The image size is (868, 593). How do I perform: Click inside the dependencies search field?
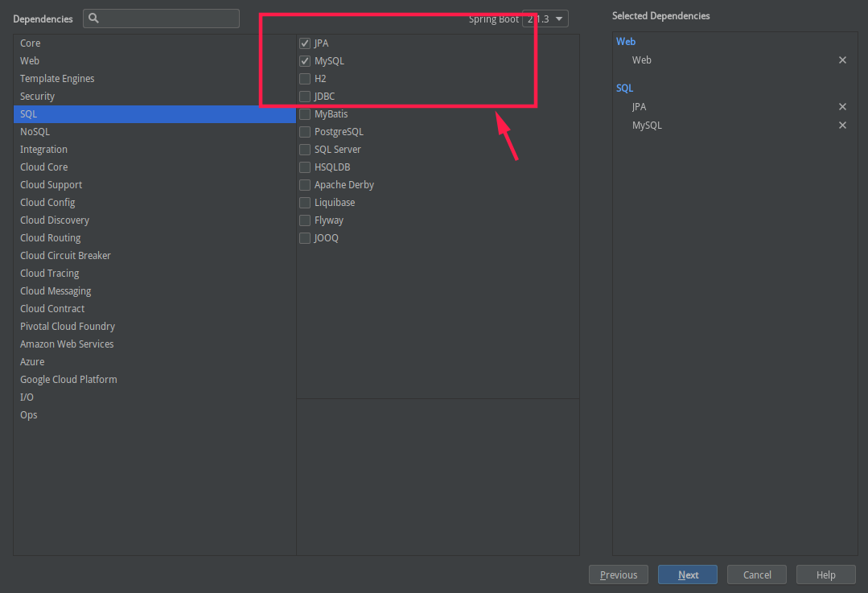tap(161, 18)
